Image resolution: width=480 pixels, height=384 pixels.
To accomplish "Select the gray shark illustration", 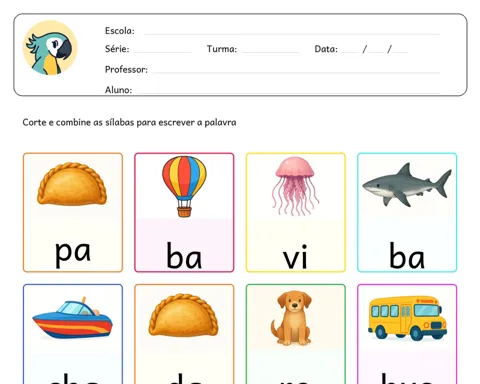I will coord(407,185).
